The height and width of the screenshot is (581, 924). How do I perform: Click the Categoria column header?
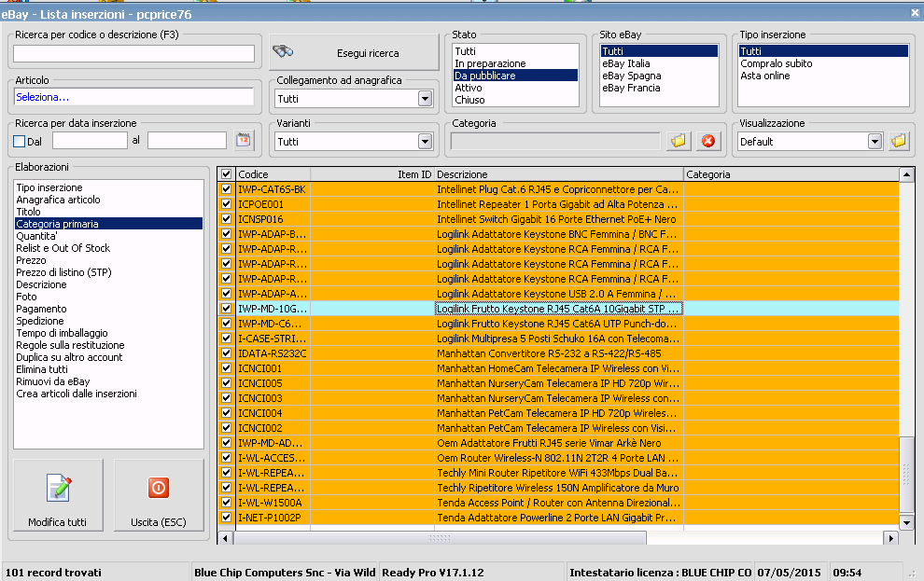(791, 174)
